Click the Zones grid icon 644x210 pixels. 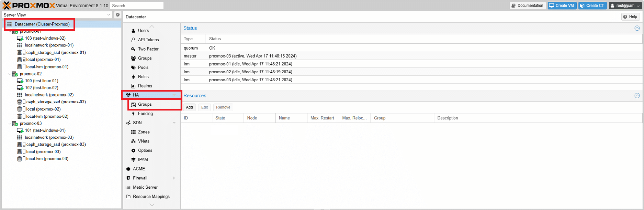[133, 132]
